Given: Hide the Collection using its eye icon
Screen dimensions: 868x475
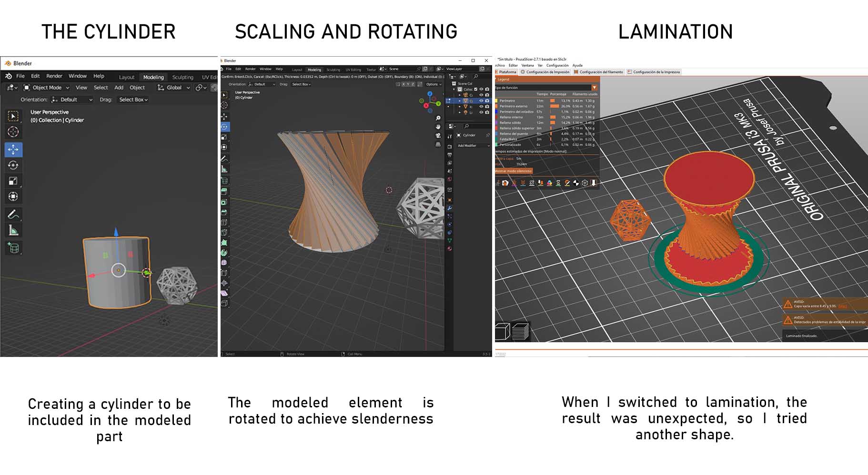Looking at the screenshot, I should click(481, 89).
